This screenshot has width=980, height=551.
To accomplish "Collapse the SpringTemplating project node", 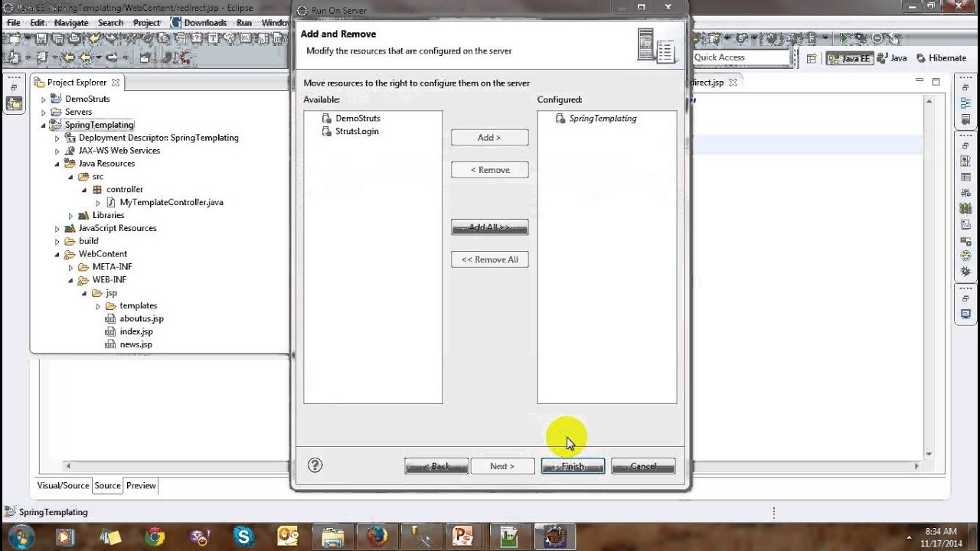I will coord(44,126).
